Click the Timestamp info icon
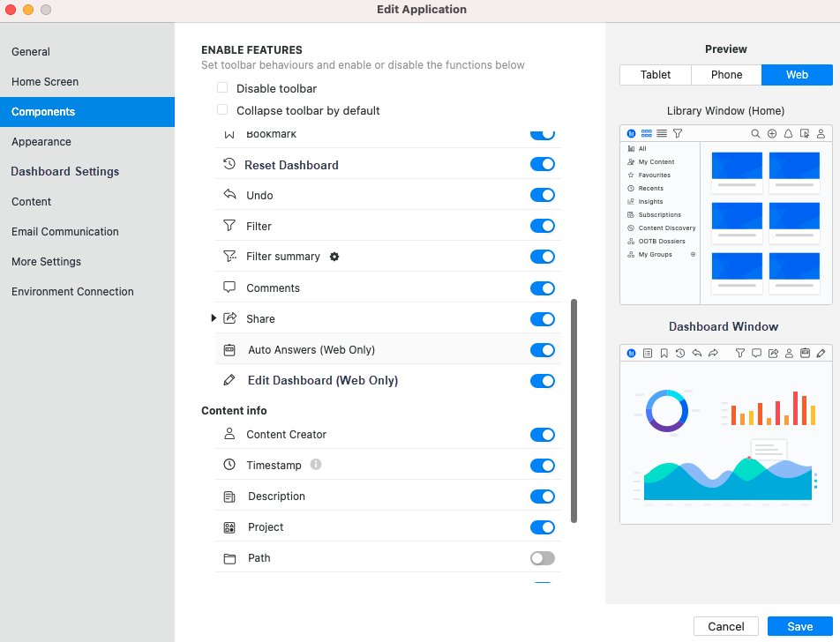The width and height of the screenshot is (840, 642). point(316,465)
